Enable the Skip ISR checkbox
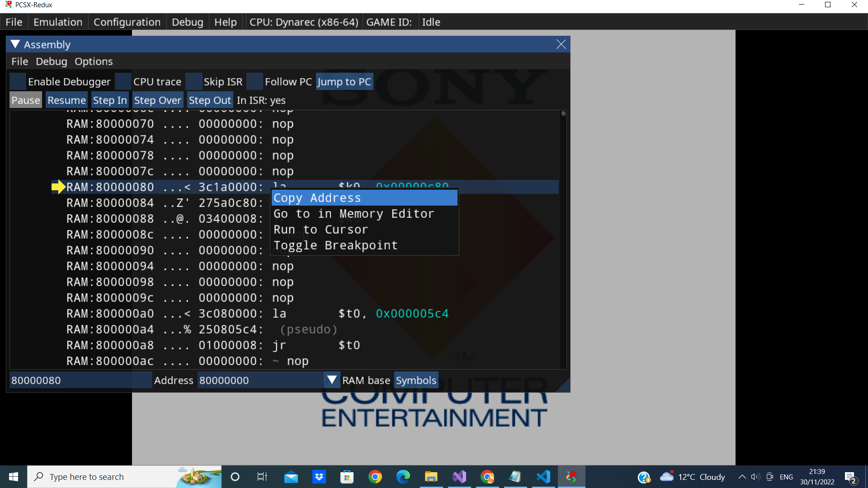 (x=194, y=81)
